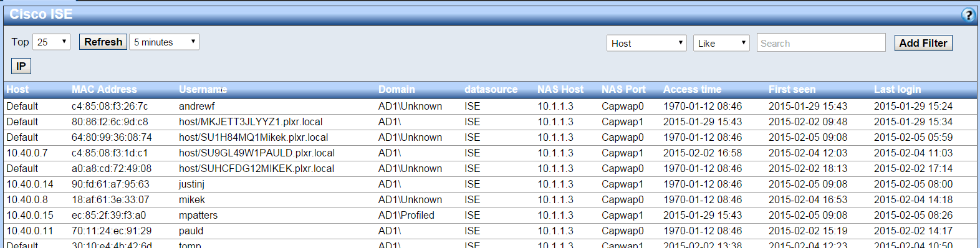The image size is (980, 248).
Task: Sort by the Username column header
Action: 203,89
